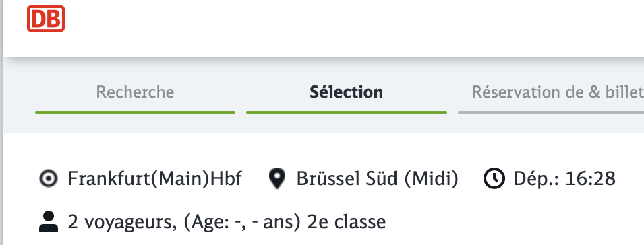
Task: Click the red DB logo
Action: 46,18
